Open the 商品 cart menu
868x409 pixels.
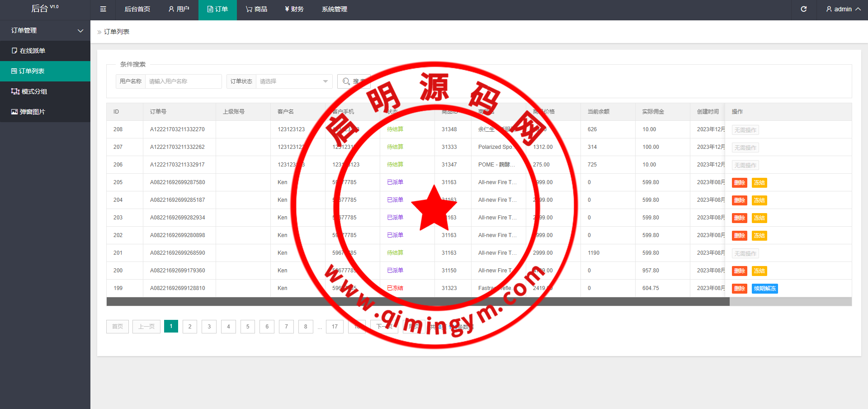click(x=256, y=9)
